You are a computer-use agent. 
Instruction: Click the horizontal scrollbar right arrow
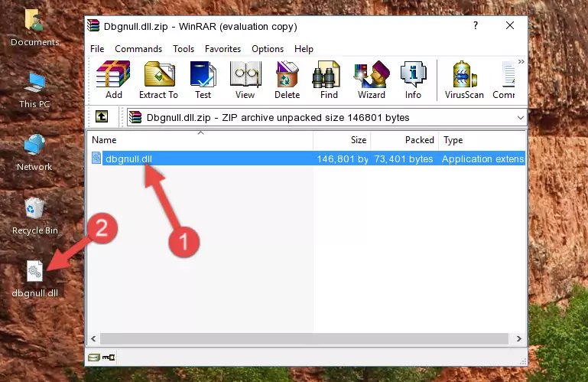click(x=519, y=338)
